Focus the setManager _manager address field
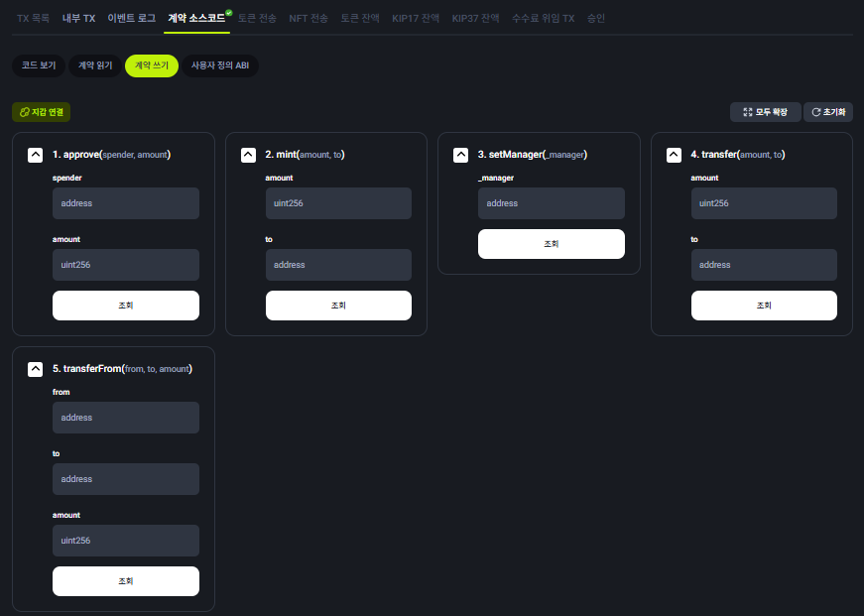Viewport: 864px width, 616px height. tap(551, 203)
